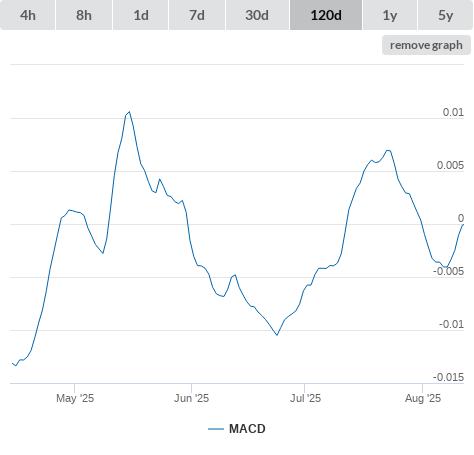Select the 5y range tab
Image resolution: width=474 pixels, height=455 pixels.
pos(445,15)
